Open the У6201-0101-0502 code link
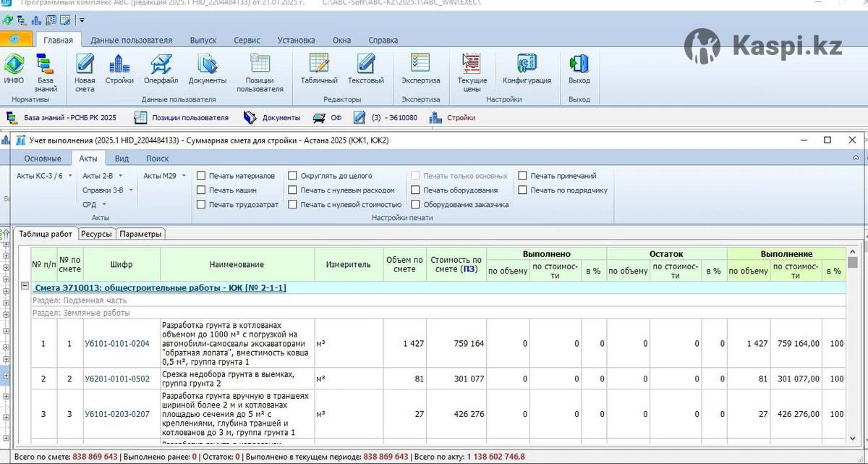This screenshot has width=868, height=464. point(117,379)
